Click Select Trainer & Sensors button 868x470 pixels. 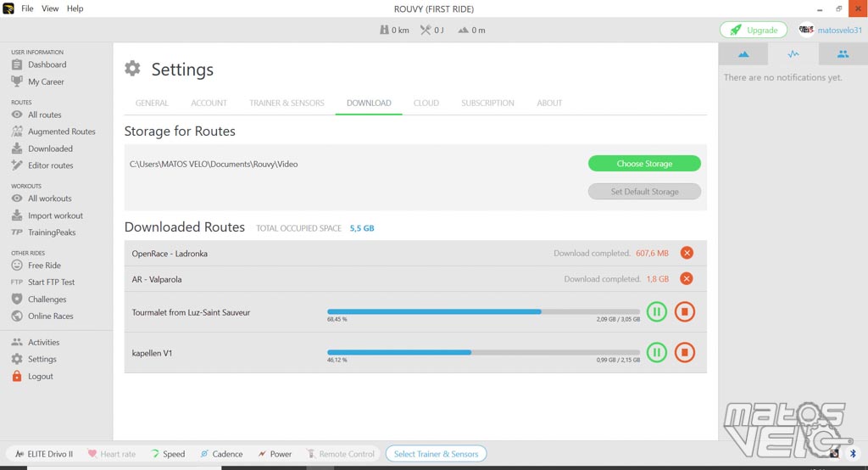pos(436,454)
